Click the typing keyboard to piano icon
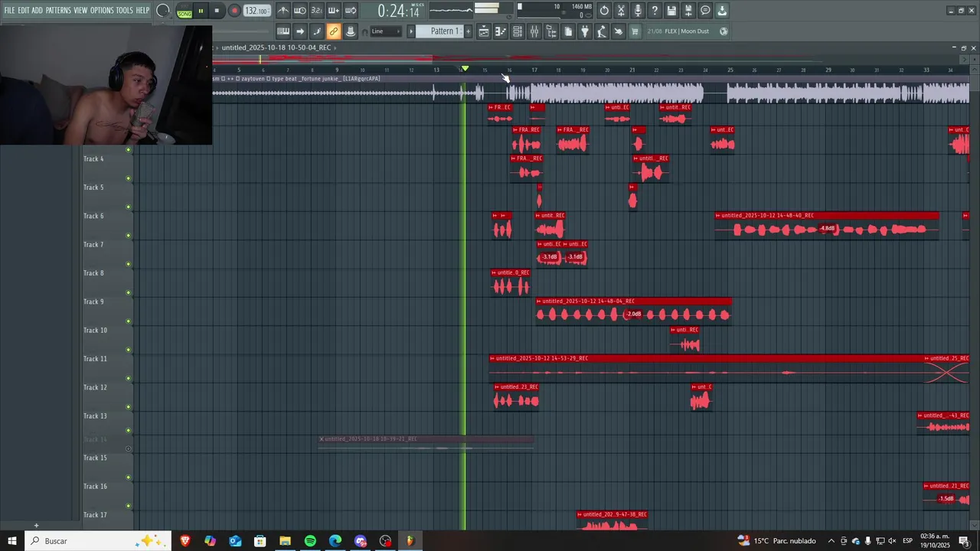This screenshot has width=980, height=551. point(283,31)
